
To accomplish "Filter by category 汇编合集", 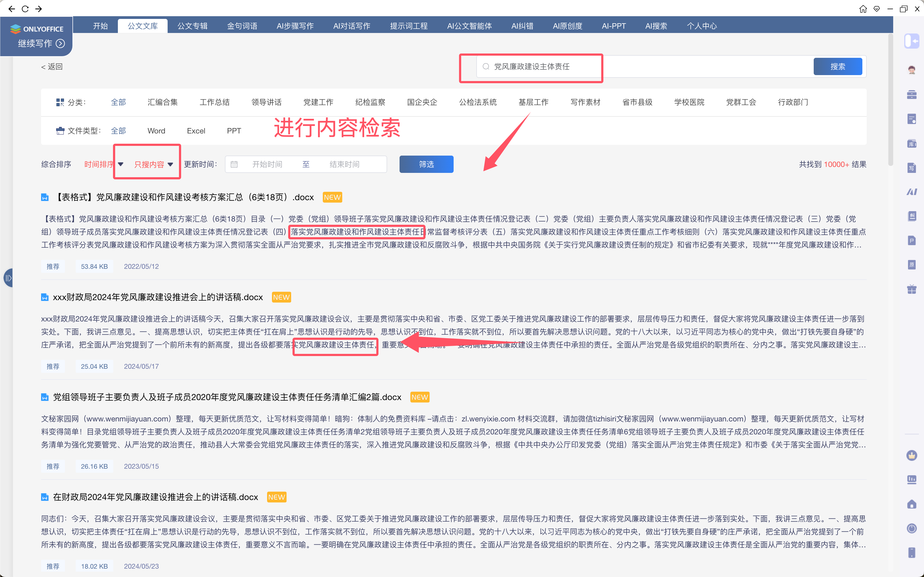I will 163,102.
